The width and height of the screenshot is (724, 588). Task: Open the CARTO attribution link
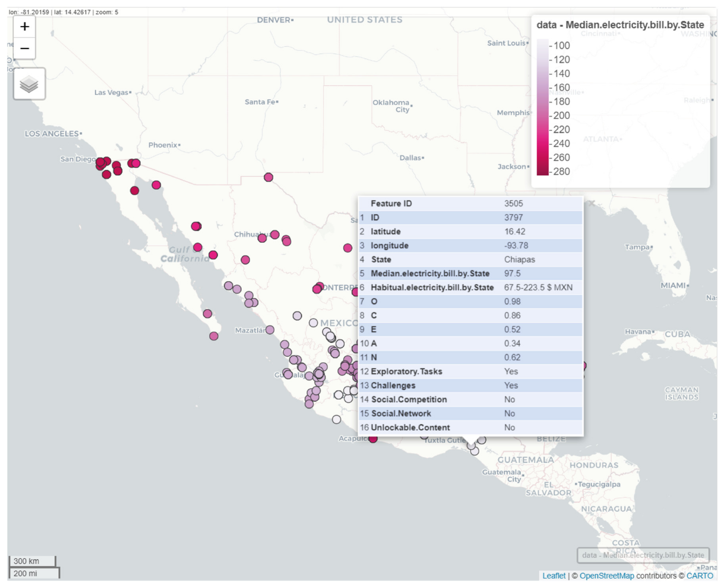pos(700,576)
